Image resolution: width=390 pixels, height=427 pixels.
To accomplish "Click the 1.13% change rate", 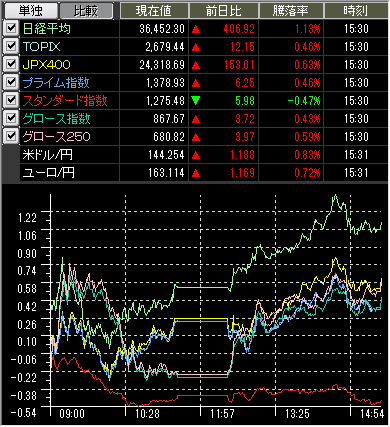I will click(x=307, y=29).
